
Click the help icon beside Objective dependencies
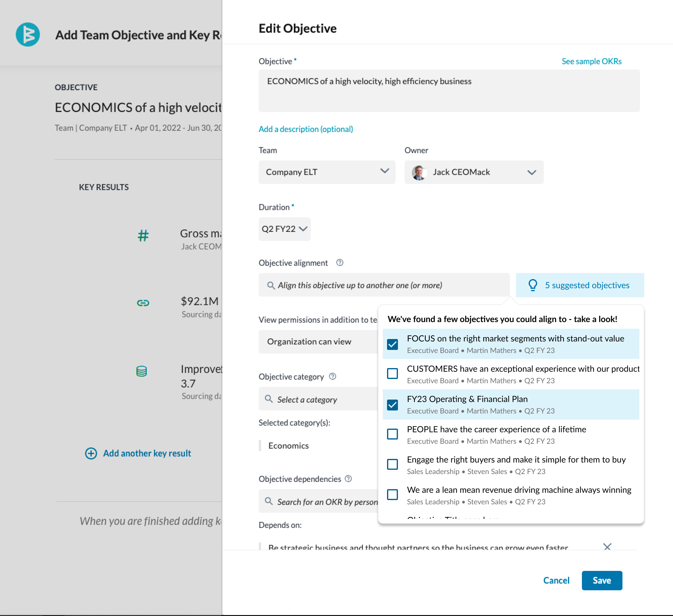coord(348,479)
